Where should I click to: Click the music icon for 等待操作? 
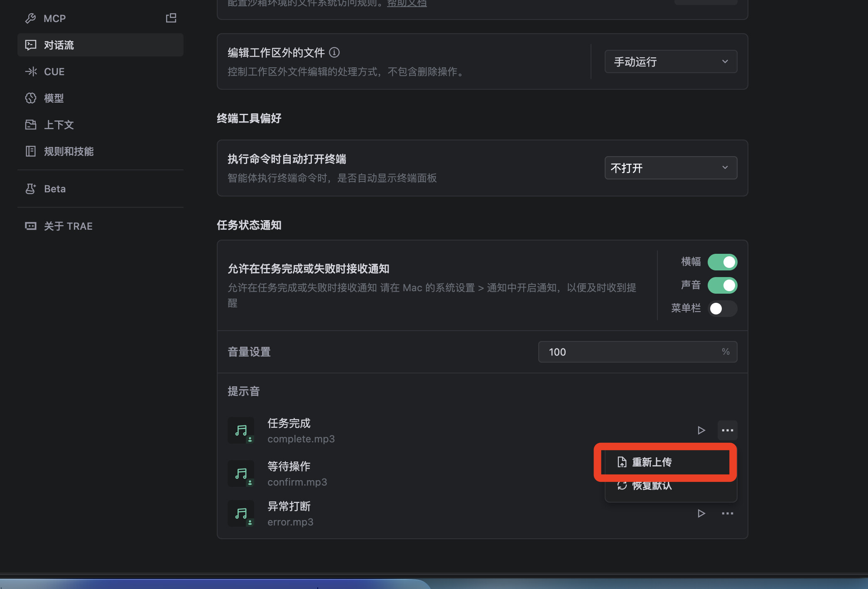(241, 474)
